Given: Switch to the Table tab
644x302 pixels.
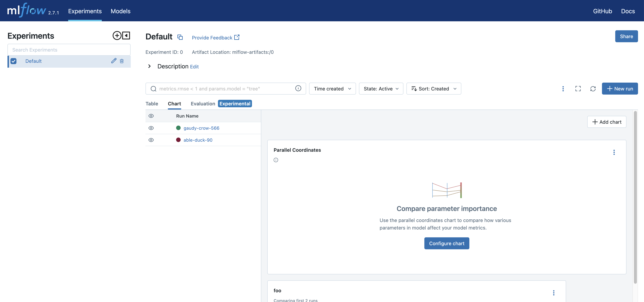Looking at the screenshot, I should click(x=152, y=104).
